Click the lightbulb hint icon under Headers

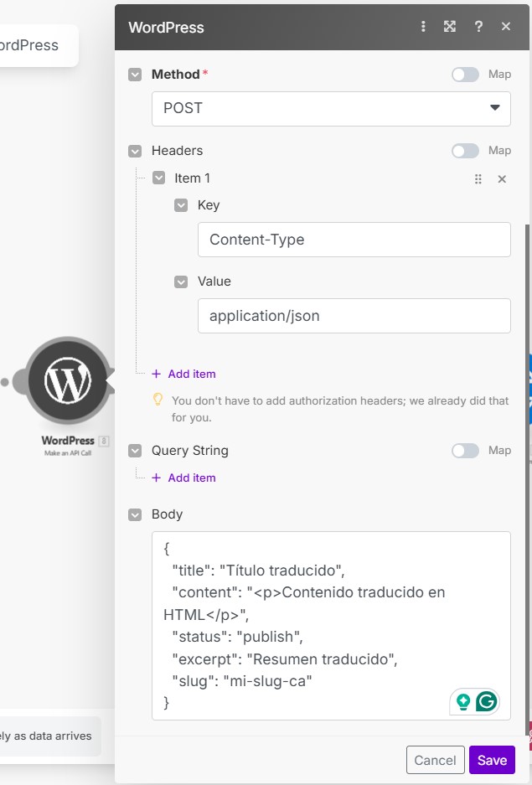(x=158, y=400)
